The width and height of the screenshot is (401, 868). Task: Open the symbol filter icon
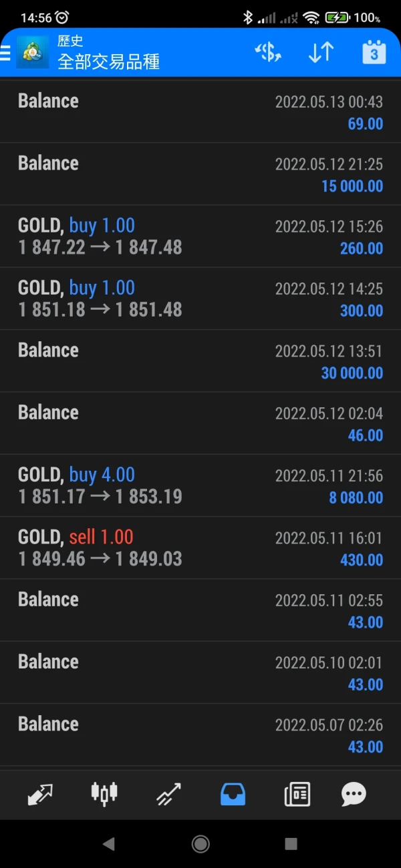point(268,53)
